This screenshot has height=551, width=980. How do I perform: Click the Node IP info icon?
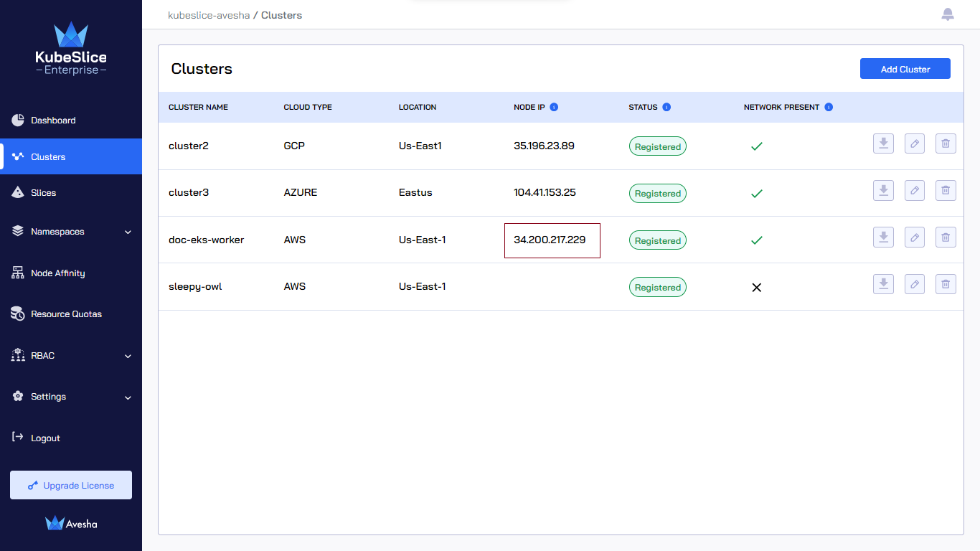[554, 107]
